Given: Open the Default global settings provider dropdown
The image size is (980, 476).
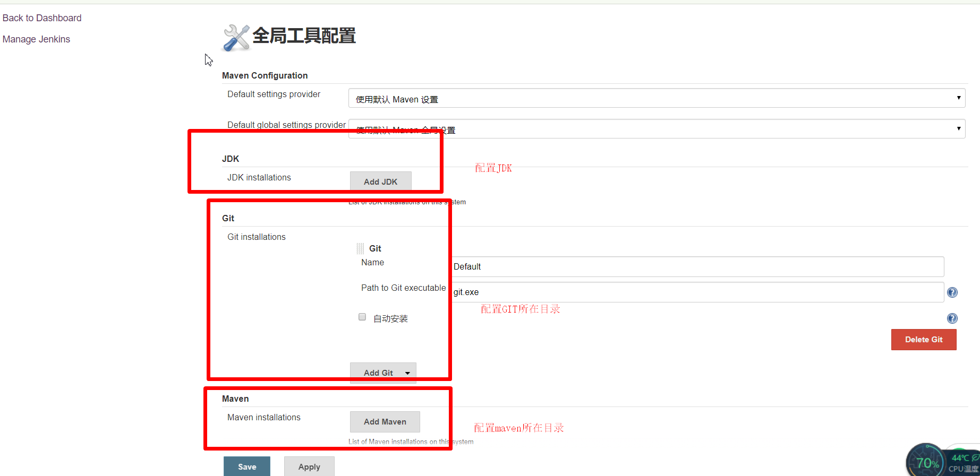Looking at the screenshot, I should (x=657, y=129).
